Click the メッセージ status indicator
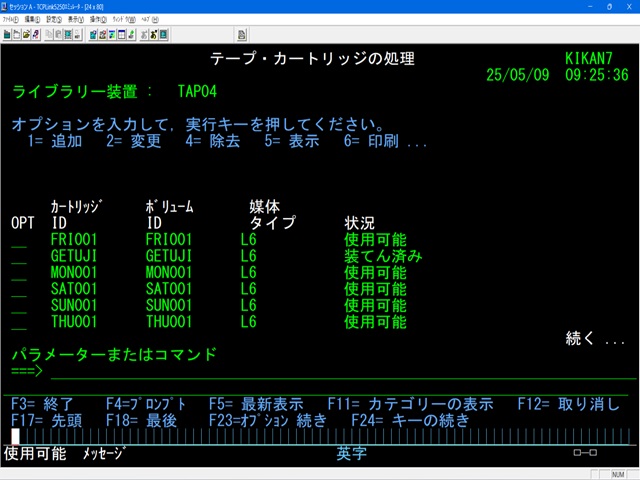Viewport: 640px width, 480px height. [104, 453]
